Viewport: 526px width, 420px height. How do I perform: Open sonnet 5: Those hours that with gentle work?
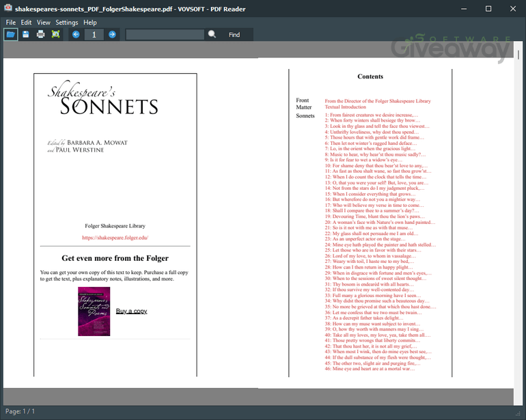(x=374, y=137)
